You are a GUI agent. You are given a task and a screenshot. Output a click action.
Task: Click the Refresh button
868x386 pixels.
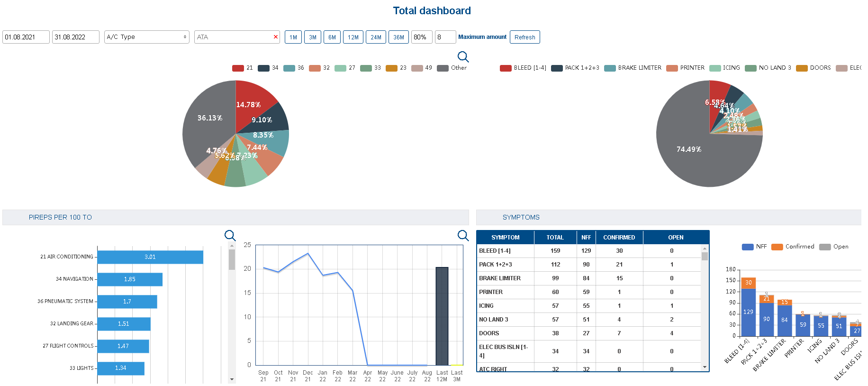point(525,37)
